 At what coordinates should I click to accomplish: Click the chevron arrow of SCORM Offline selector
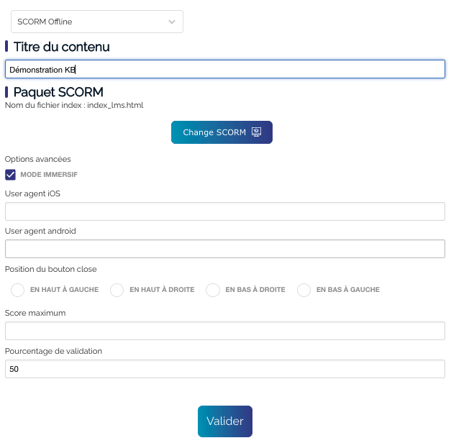click(172, 22)
